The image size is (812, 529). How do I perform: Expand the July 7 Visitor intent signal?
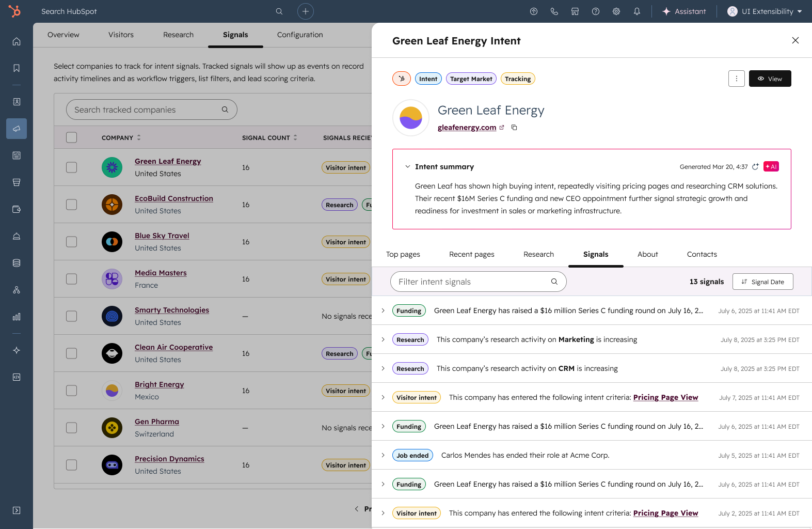click(383, 397)
